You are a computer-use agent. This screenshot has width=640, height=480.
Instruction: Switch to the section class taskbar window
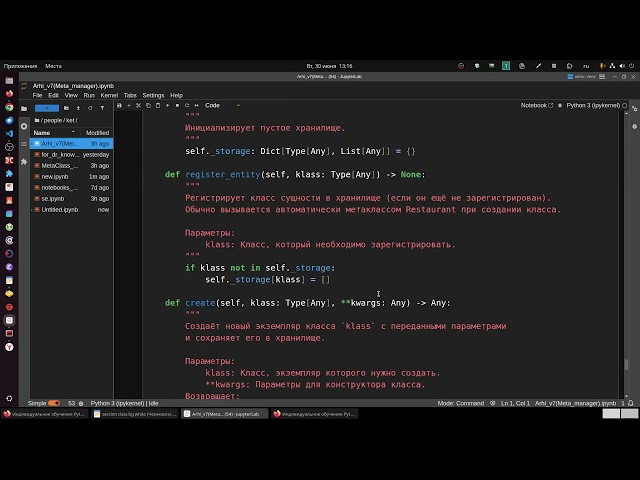click(135, 414)
